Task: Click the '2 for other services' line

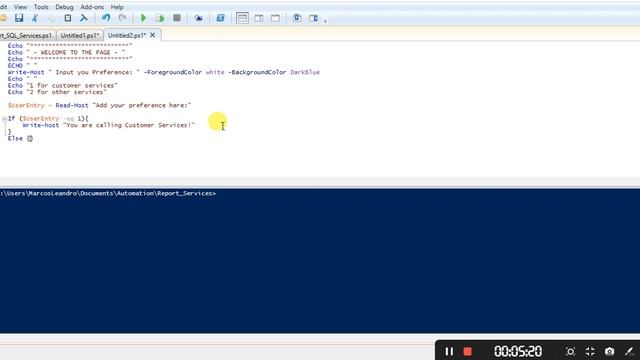Action: (57, 92)
